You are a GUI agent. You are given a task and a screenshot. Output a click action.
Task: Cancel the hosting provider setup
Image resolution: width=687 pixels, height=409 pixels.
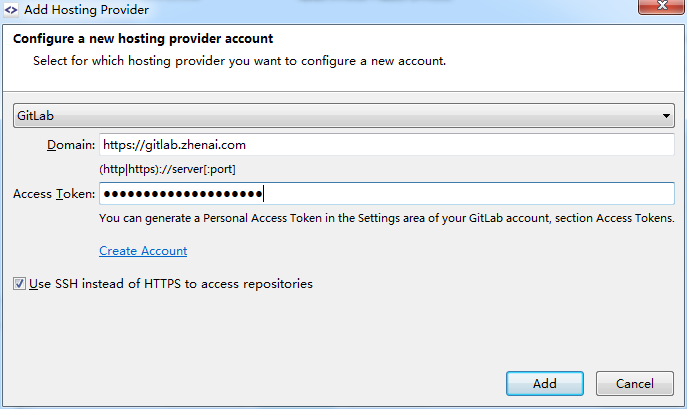[x=634, y=383]
